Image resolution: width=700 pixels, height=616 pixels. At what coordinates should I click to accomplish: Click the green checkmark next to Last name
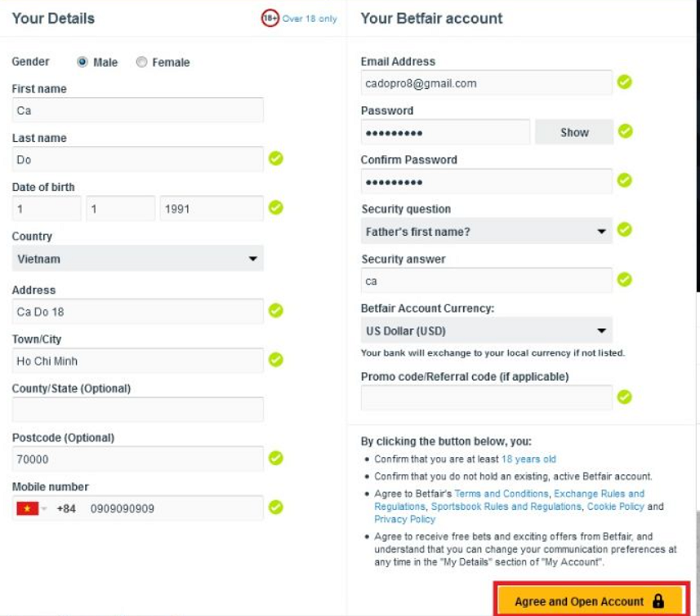(275, 158)
